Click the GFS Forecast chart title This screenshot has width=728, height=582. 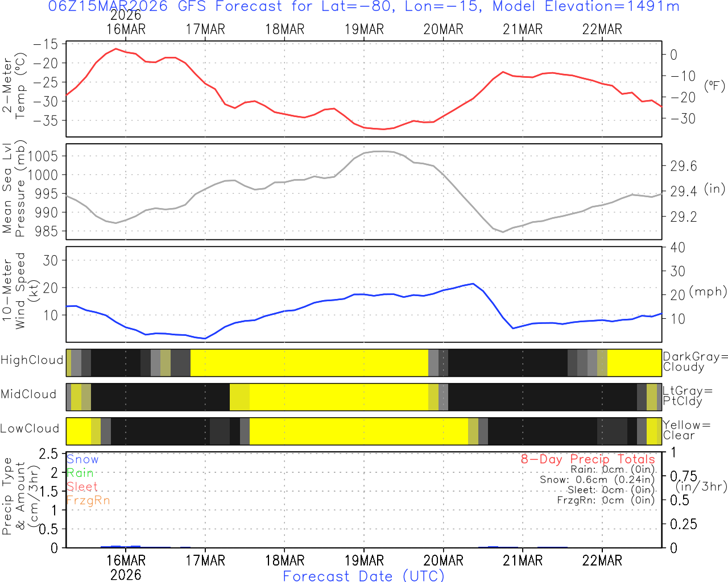pos(363,7)
